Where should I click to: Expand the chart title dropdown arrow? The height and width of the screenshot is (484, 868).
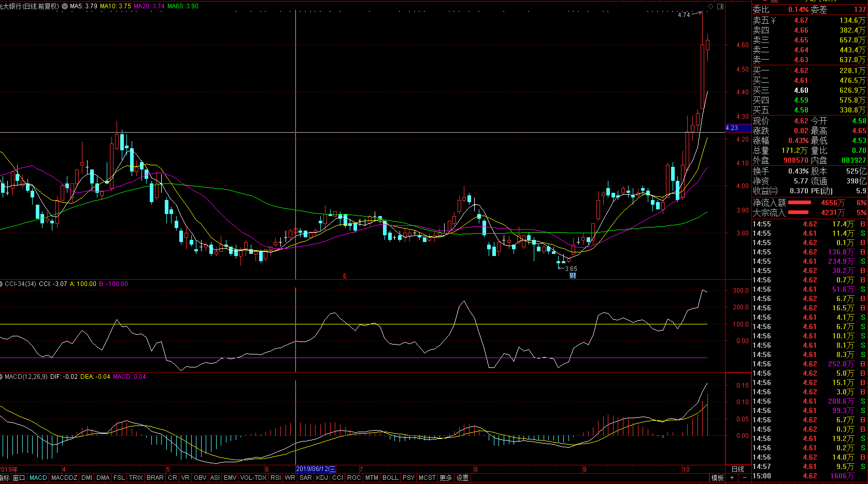pyautogui.click(x=64, y=6)
